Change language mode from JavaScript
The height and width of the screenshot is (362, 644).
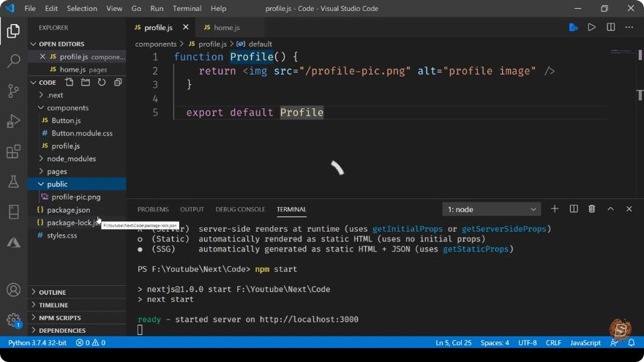[585, 342]
